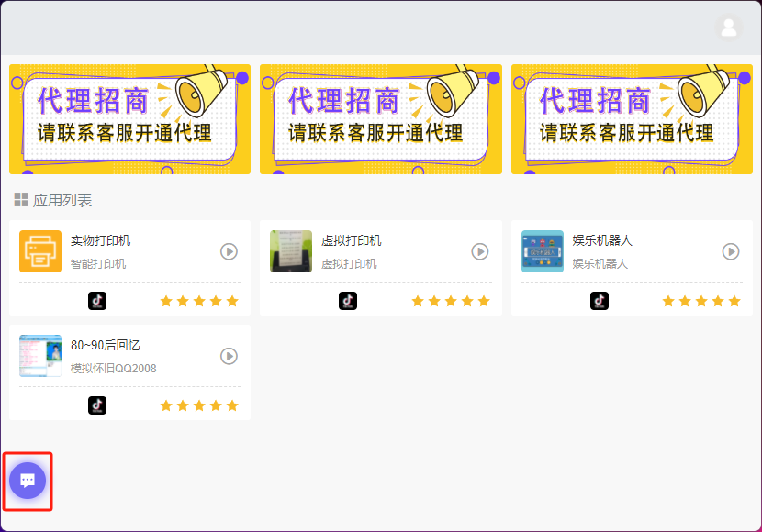Click TikTok icon under 80~90后回忆
762x532 pixels.
tap(97, 405)
